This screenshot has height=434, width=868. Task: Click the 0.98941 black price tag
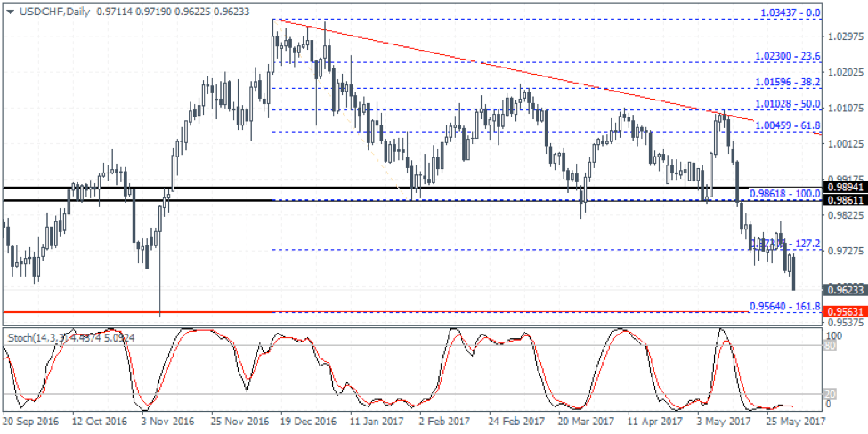click(842, 188)
